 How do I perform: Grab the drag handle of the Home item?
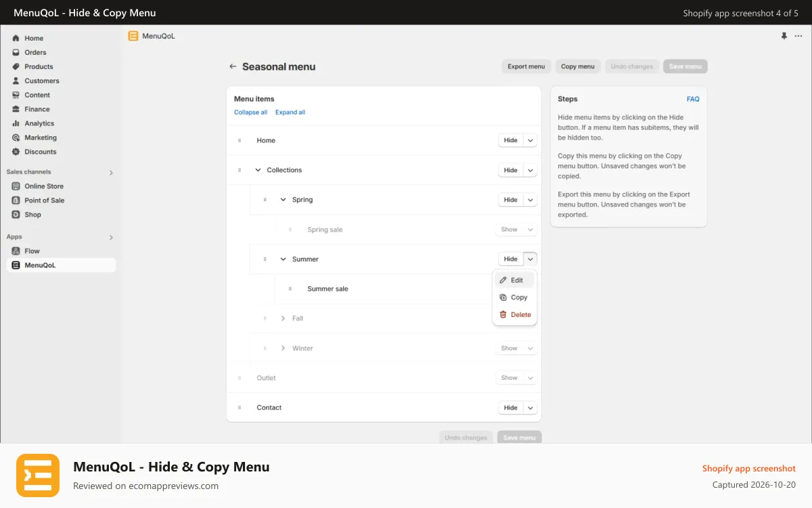[x=240, y=141]
